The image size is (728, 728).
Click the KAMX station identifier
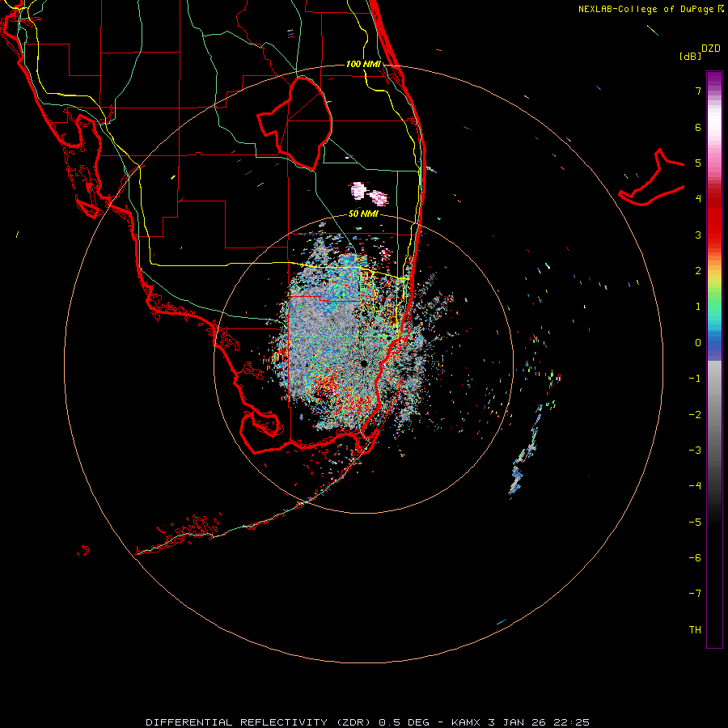click(466, 722)
